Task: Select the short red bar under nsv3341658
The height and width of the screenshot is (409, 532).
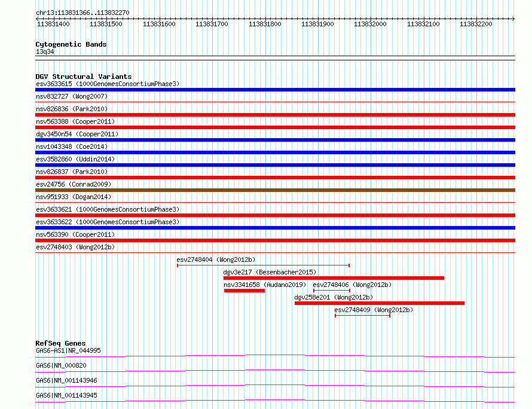Action: [244, 291]
